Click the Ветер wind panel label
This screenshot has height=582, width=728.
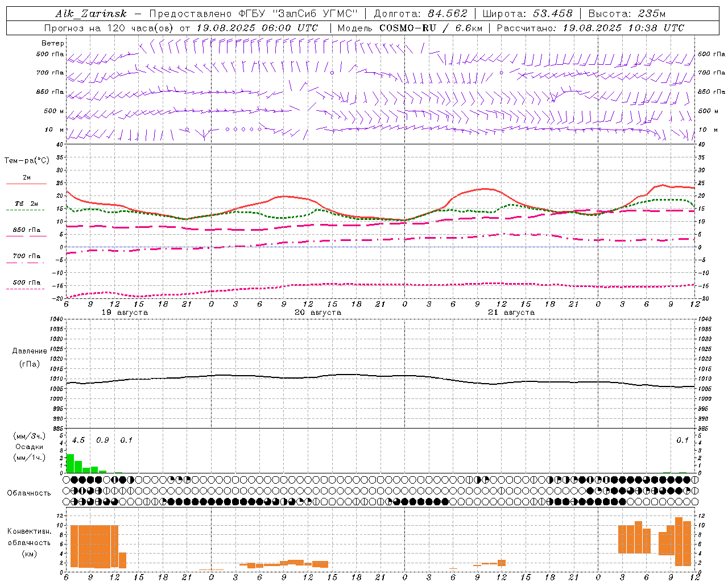(x=53, y=43)
